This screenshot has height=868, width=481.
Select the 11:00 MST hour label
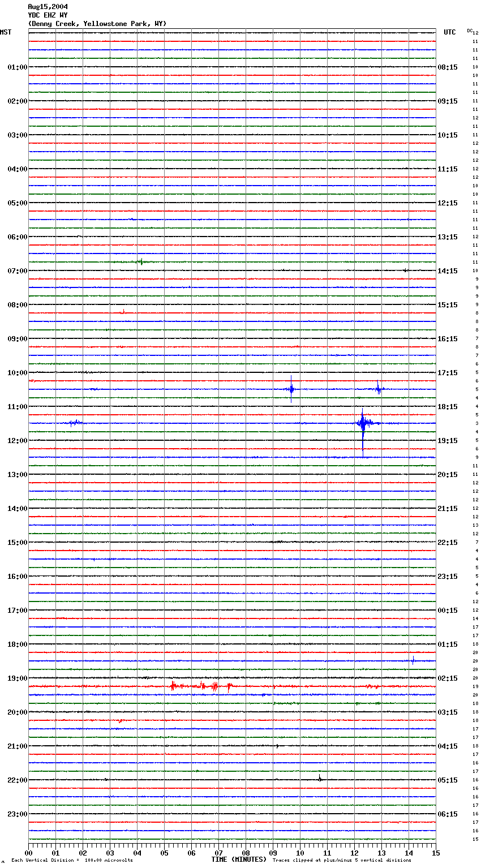tap(18, 407)
